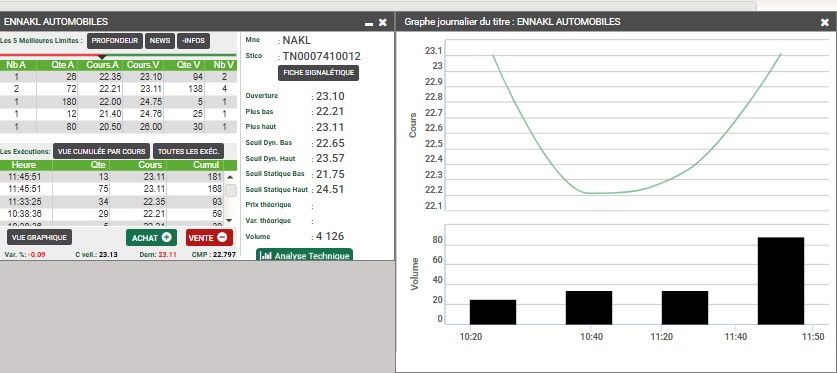Click the quantity 75 execution cell
This screenshot has height=373, width=837.
click(104, 188)
